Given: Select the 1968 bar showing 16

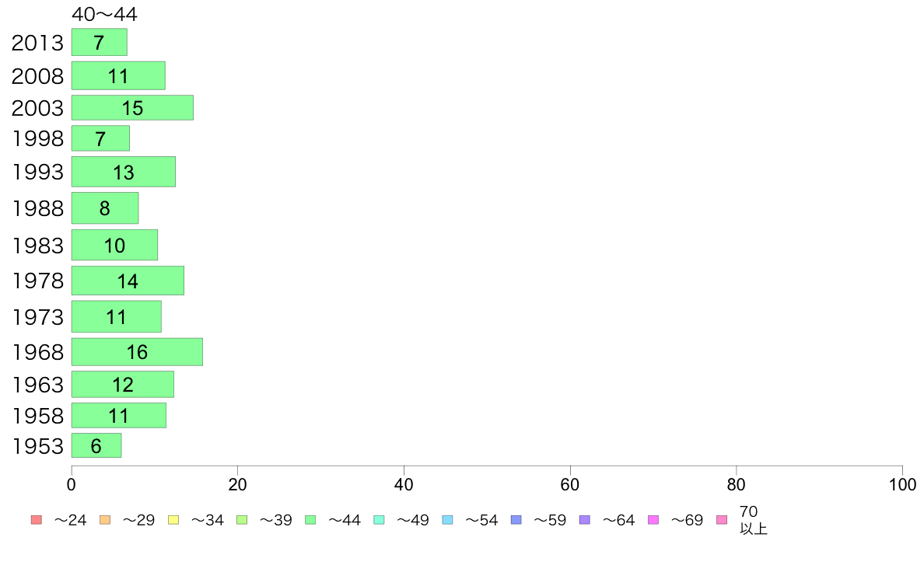Looking at the screenshot, I should coord(138,352).
